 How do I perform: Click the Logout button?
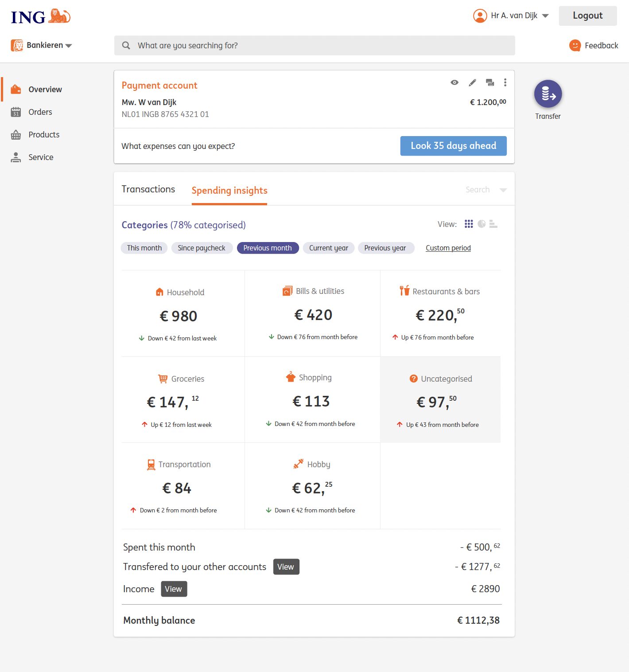pyautogui.click(x=588, y=16)
